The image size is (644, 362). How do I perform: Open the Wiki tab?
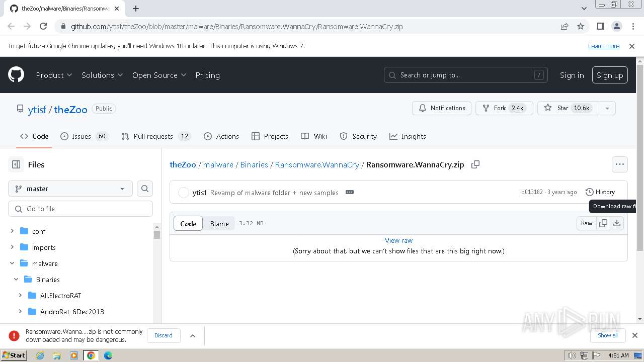click(x=314, y=136)
